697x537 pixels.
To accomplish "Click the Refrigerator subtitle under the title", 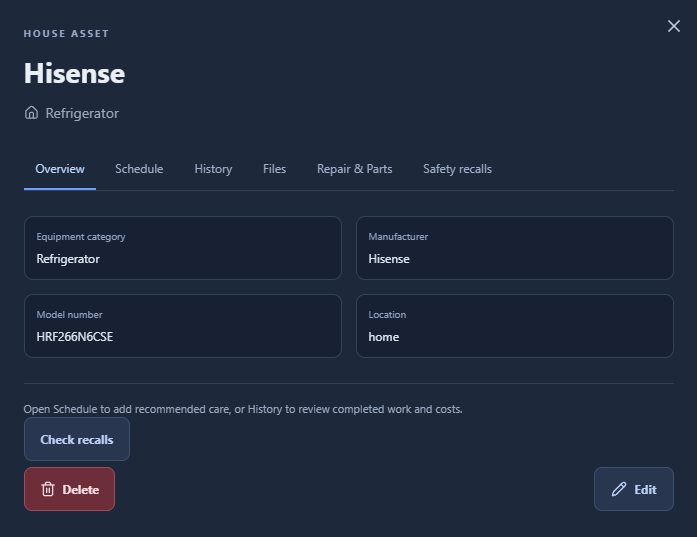I will click(82, 113).
